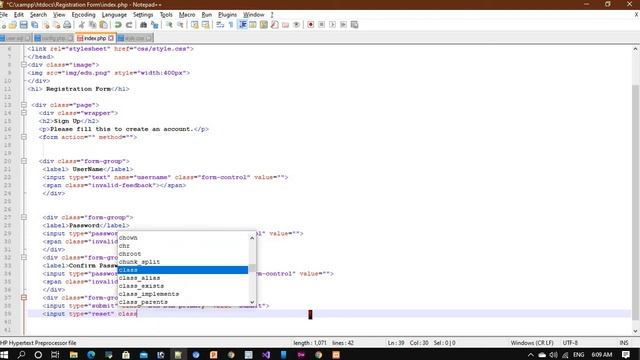
Task: Click the Save All toolbar icon
Action: point(35,25)
